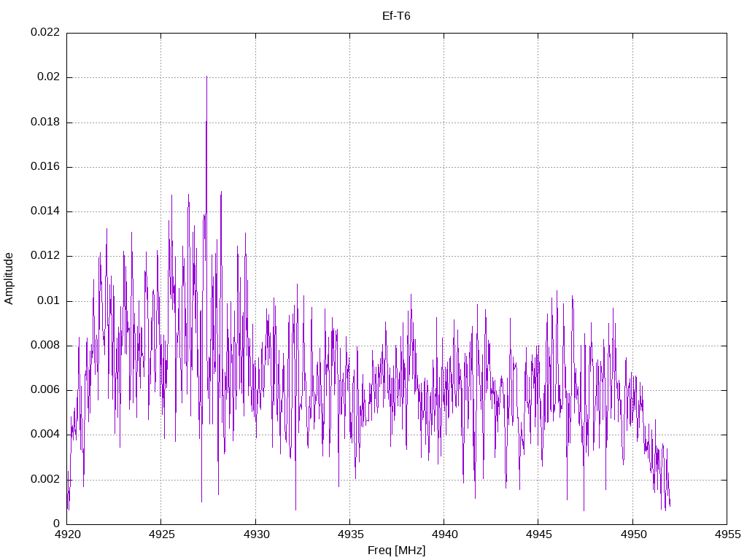Click y-axis tick label 0.014

[45, 211]
